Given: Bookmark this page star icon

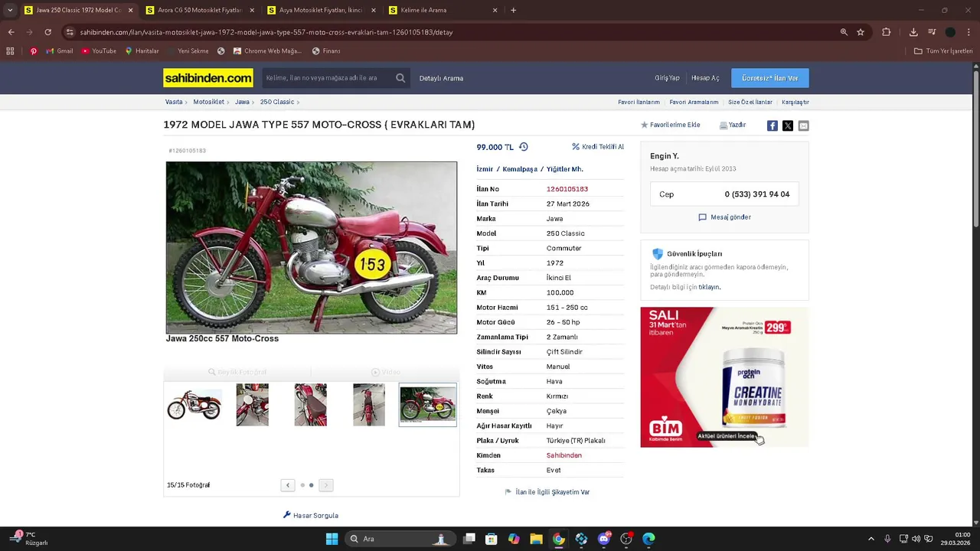Looking at the screenshot, I should tap(861, 32).
